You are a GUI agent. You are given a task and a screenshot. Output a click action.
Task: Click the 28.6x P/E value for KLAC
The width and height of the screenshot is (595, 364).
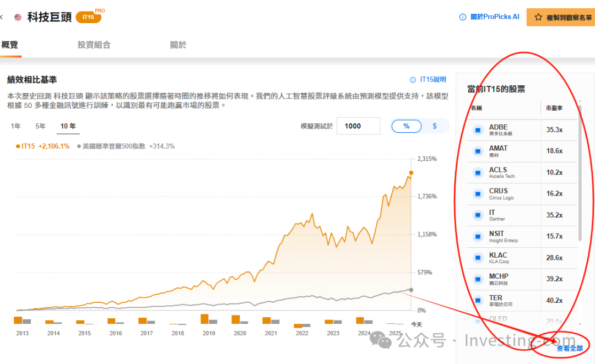(x=554, y=258)
